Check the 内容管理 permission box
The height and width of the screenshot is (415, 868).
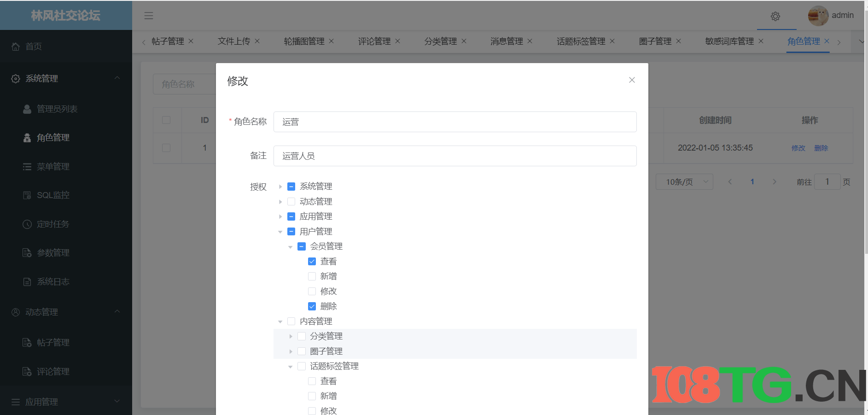click(x=291, y=321)
